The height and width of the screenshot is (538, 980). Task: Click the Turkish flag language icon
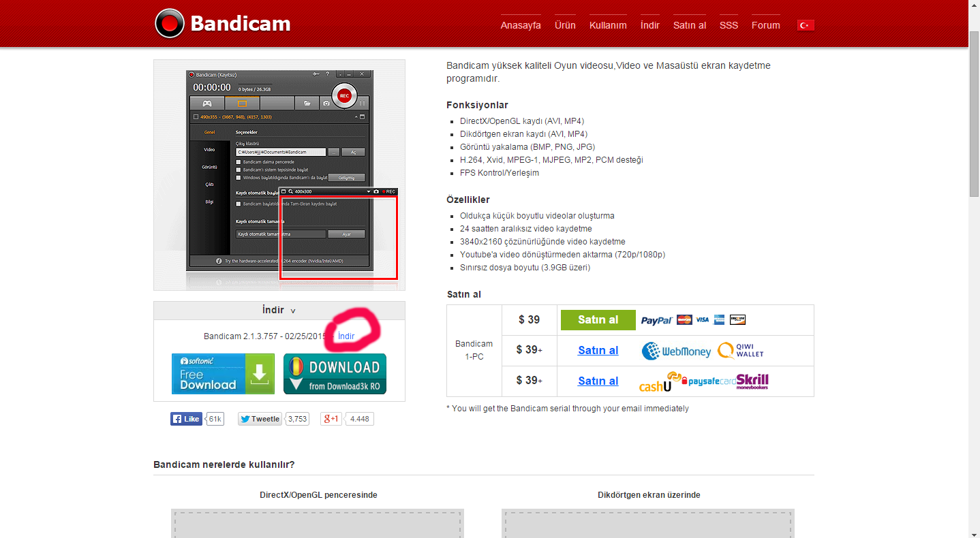(x=806, y=25)
